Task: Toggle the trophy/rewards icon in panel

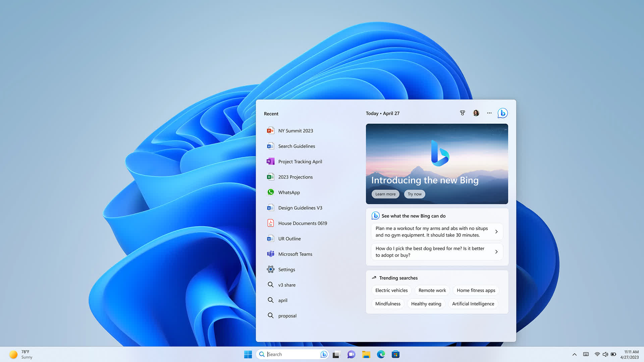Action: click(x=462, y=113)
